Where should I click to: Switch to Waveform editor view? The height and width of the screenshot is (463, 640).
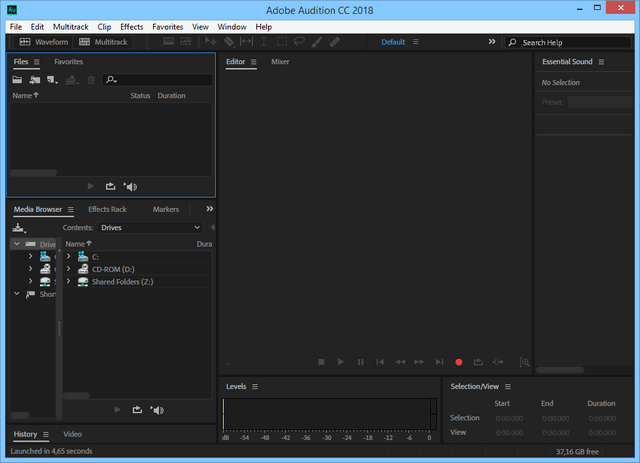pos(43,42)
